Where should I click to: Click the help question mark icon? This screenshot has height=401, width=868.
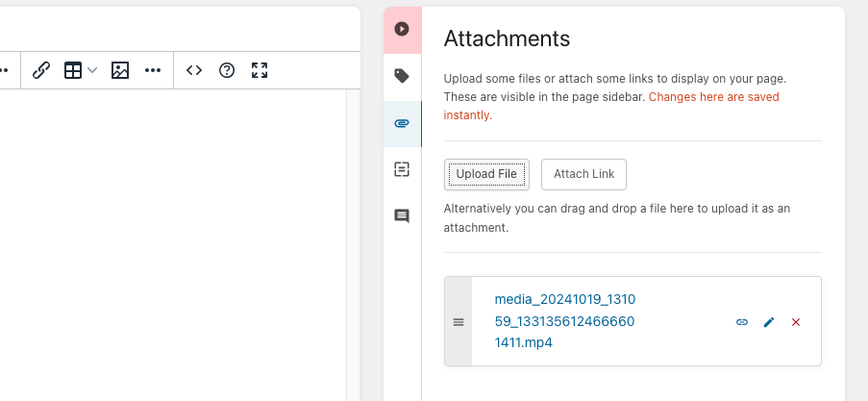tap(227, 70)
